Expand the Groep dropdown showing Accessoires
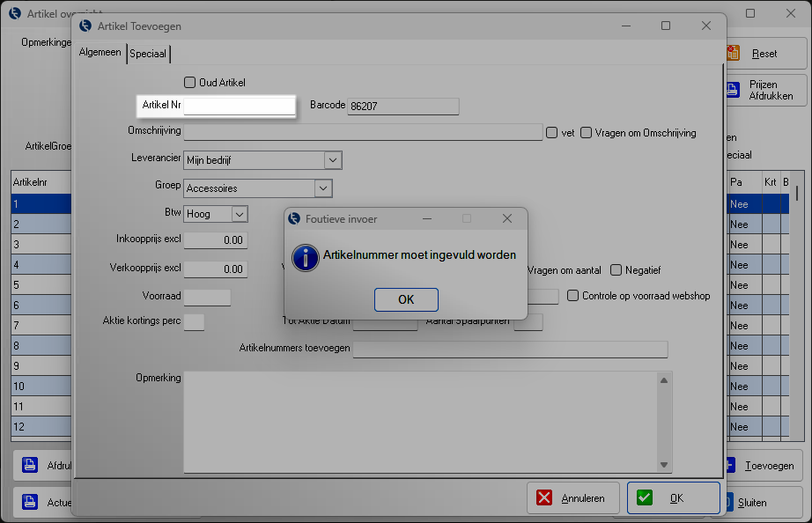Viewport: 812px width, 523px height. pyautogui.click(x=323, y=188)
